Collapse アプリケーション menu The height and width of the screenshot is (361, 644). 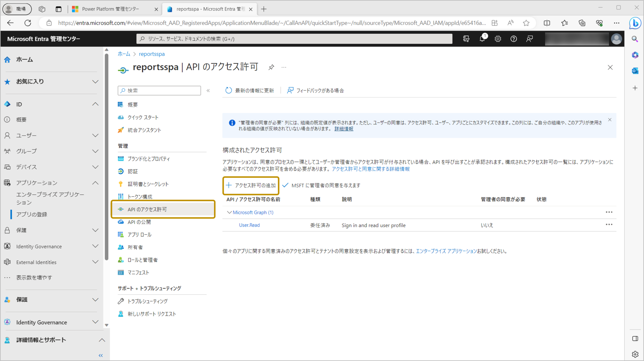click(95, 183)
